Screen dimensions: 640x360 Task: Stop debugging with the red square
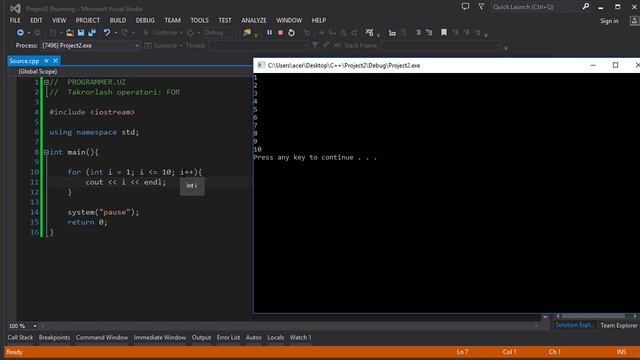(280, 33)
